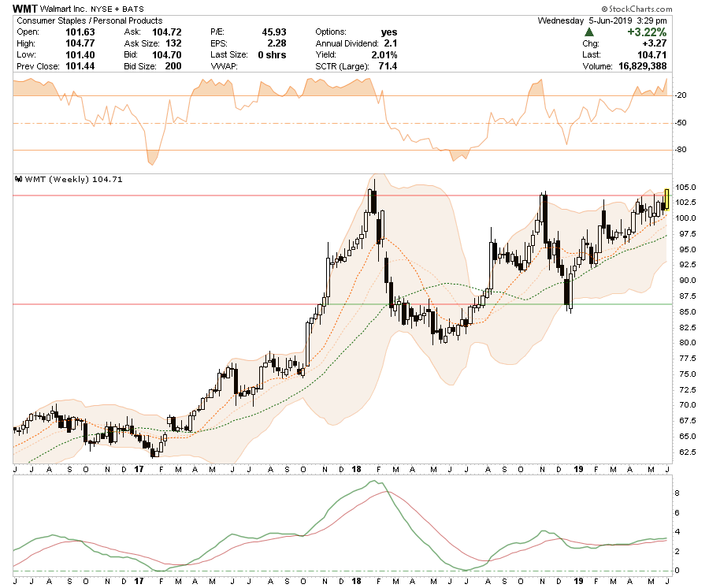Click the 8 label on bottom indicator axis
Image resolution: width=709 pixels, height=588 pixels.
(677, 493)
